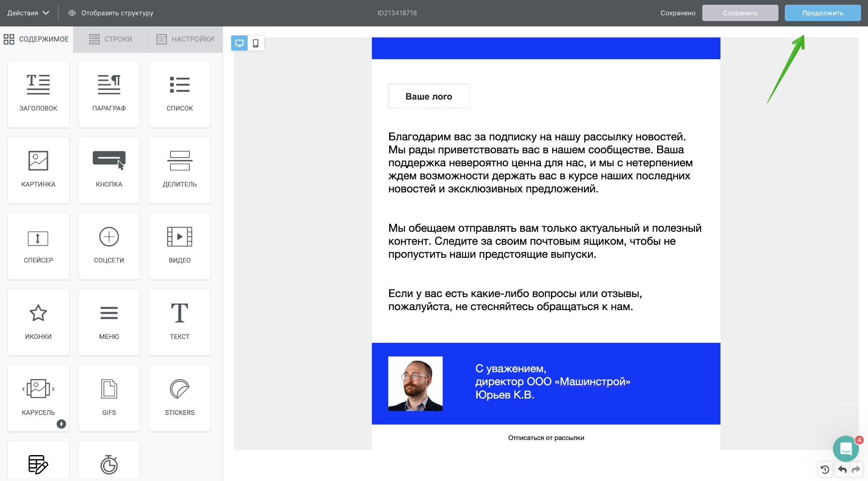Open the Строки tab

pos(110,39)
